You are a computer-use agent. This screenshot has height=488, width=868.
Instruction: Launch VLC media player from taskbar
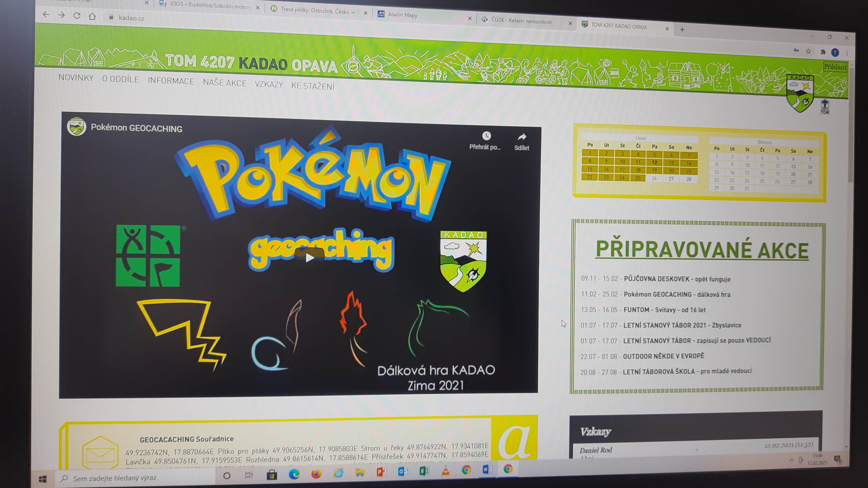[446, 470]
